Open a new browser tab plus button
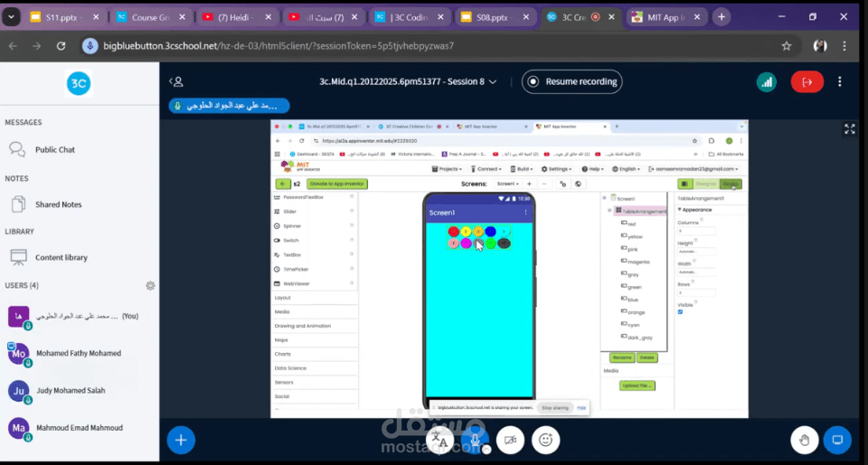 point(722,17)
